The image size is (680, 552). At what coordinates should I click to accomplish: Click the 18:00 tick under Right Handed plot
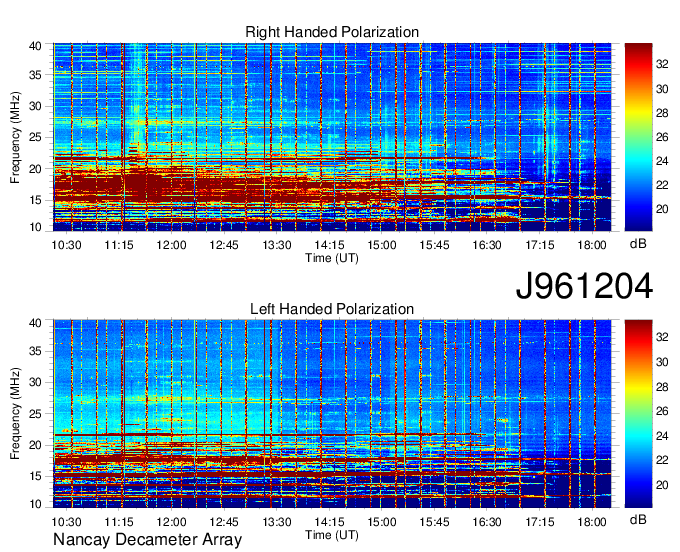pos(592,245)
